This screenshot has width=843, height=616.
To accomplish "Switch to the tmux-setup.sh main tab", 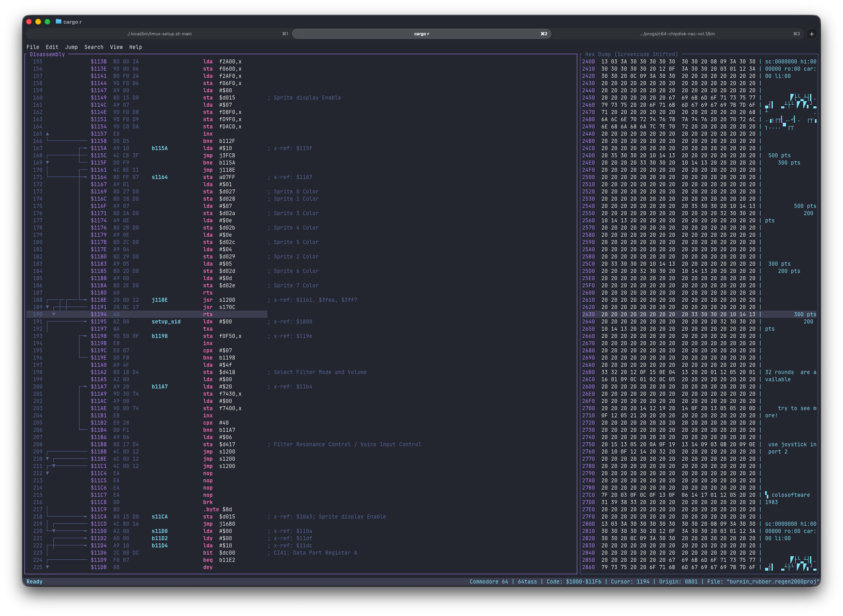I will click(159, 34).
